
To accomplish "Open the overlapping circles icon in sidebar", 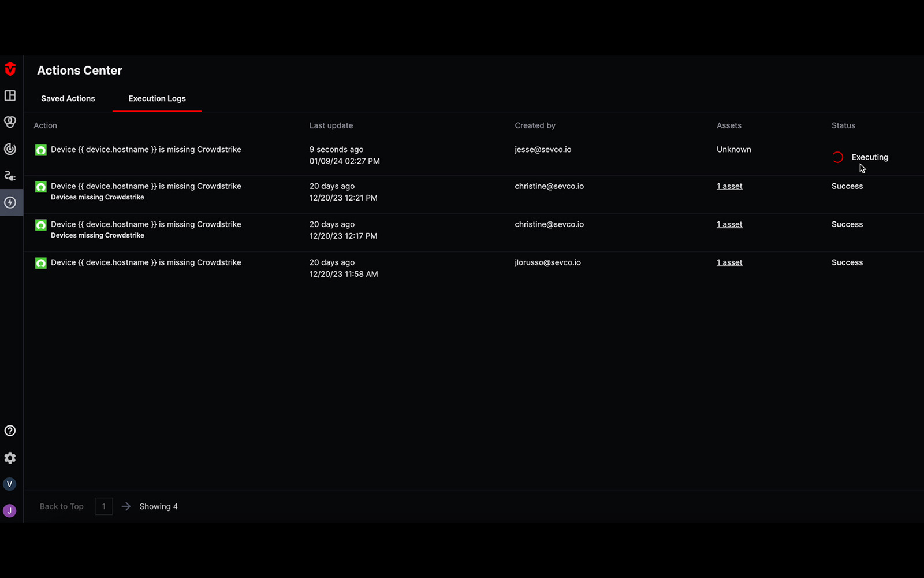I will click(10, 122).
